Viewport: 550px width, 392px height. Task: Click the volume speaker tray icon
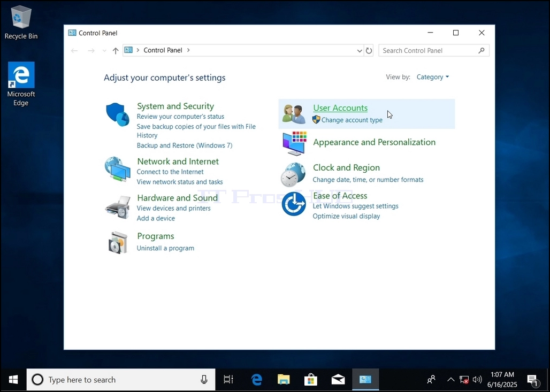coord(477,379)
